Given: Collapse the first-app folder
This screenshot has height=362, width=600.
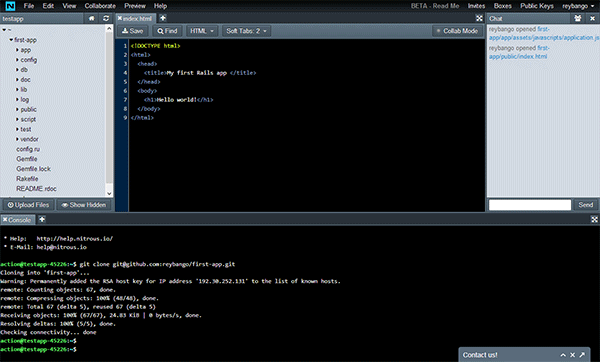Looking at the screenshot, I should 11,39.
